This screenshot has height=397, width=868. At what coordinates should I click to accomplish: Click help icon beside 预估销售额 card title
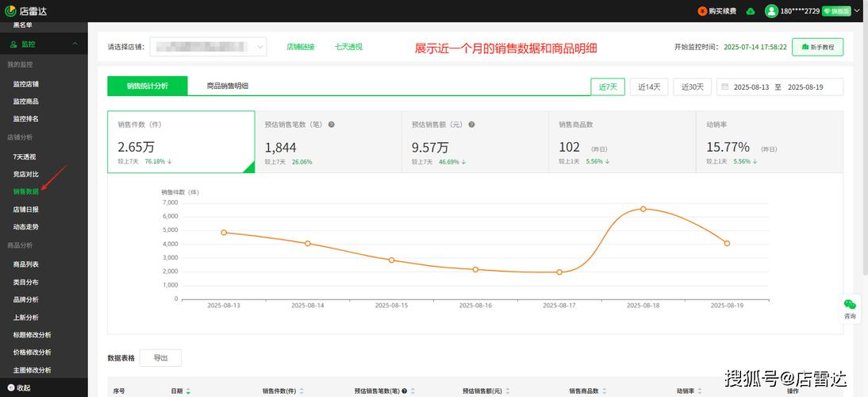pos(471,125)
